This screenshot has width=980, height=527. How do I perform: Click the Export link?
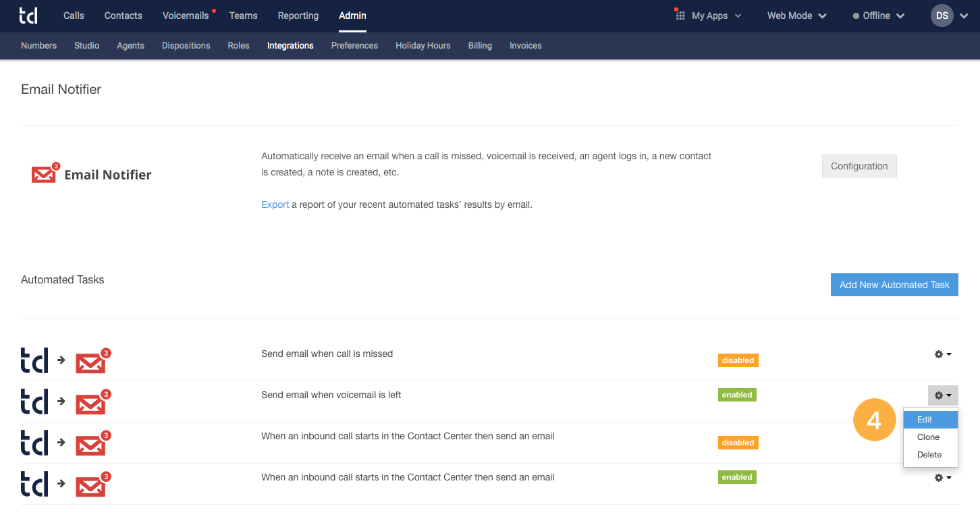[x=275, y=204]
